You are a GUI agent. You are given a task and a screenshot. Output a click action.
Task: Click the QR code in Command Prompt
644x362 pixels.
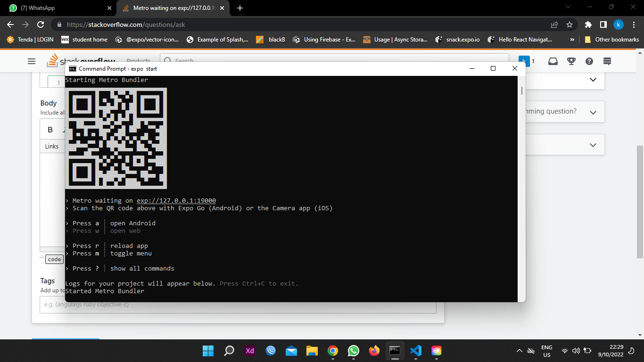[116, 138]
